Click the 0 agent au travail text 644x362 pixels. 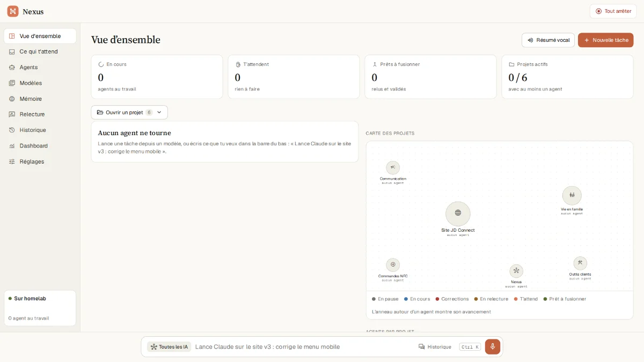(x=29, y=318)
